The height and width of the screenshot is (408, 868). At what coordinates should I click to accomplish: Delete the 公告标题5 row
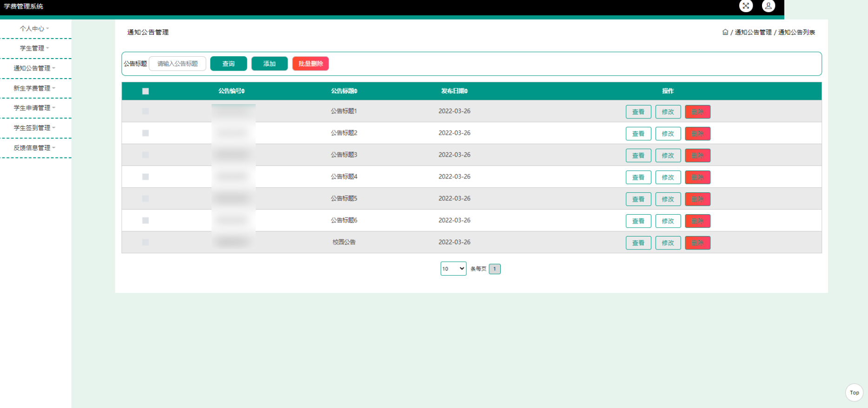coord(697,199)
